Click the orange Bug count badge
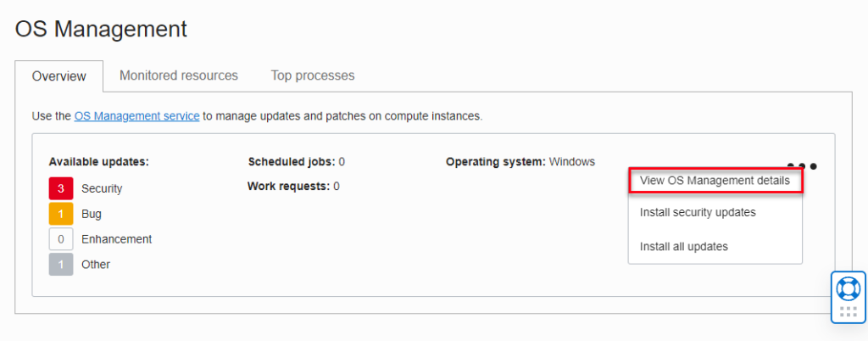Image resolution: width=868 pixels, height=341 pixels. click(x=61, y=214)
